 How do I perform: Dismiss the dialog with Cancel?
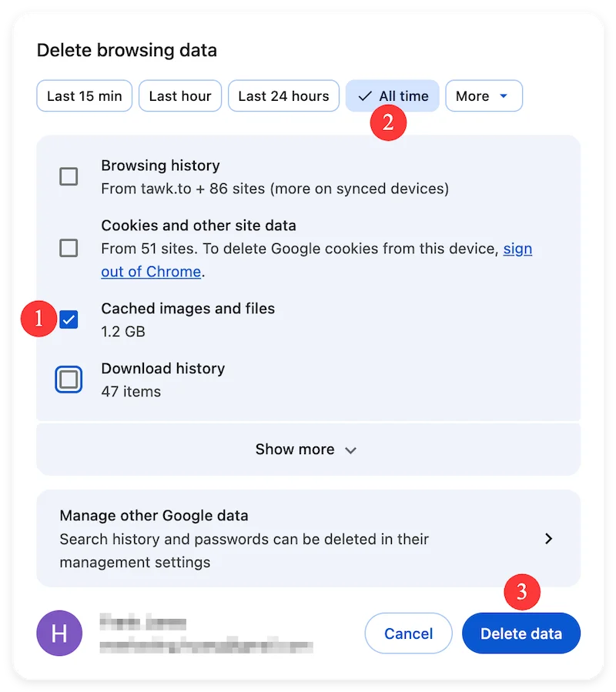[408, 633]
